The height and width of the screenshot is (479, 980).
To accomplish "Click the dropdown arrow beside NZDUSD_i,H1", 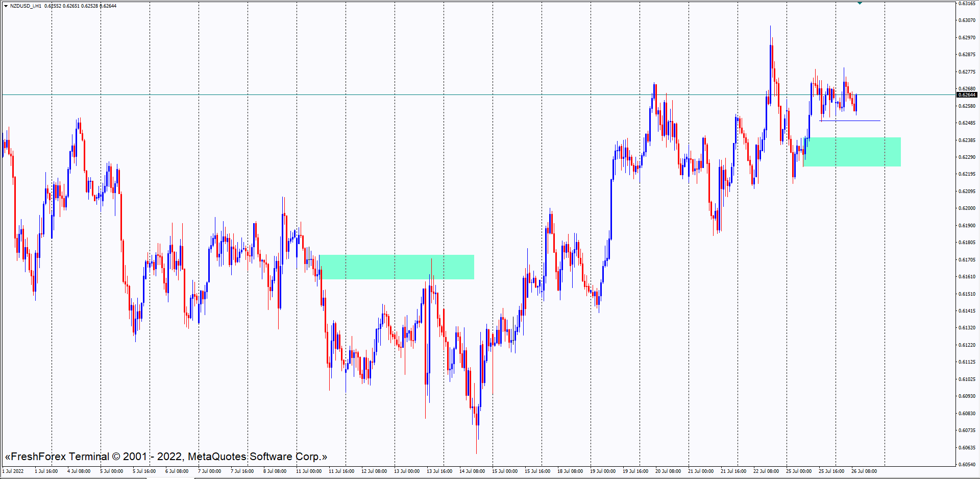I will coord(6,6).
